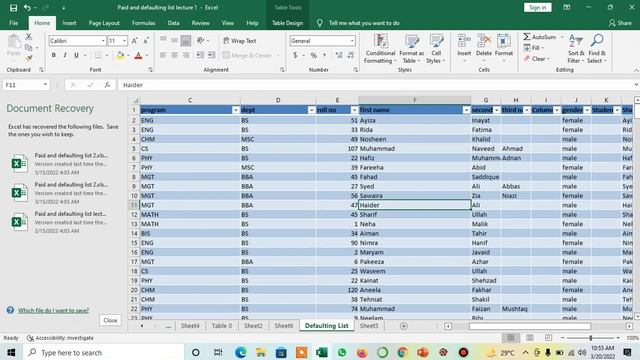The image size is (640, 360).
Task: Click the Windows Start button
Action: point(11,352)
